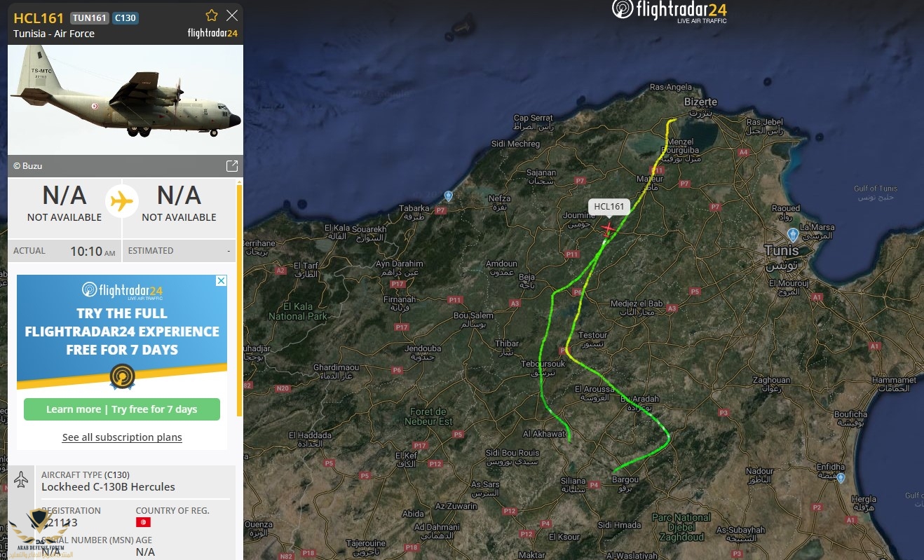Click the blue marker near Enfidha

tap(841, 477)
